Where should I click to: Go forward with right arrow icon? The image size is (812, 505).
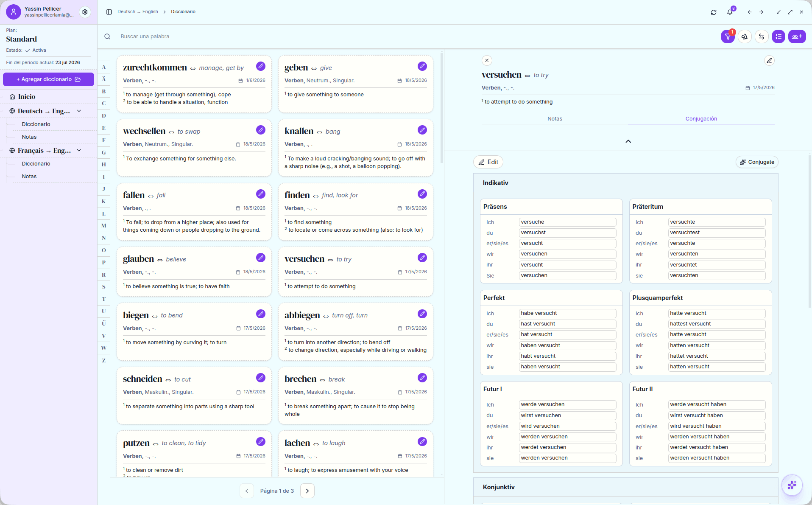click(762, 12)
